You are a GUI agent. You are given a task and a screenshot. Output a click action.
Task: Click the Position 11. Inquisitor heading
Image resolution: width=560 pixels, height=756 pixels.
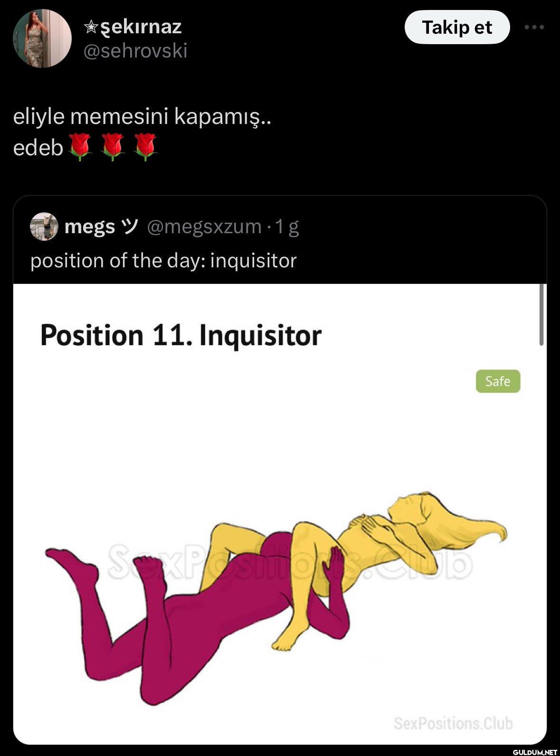(x=181, y=335)
